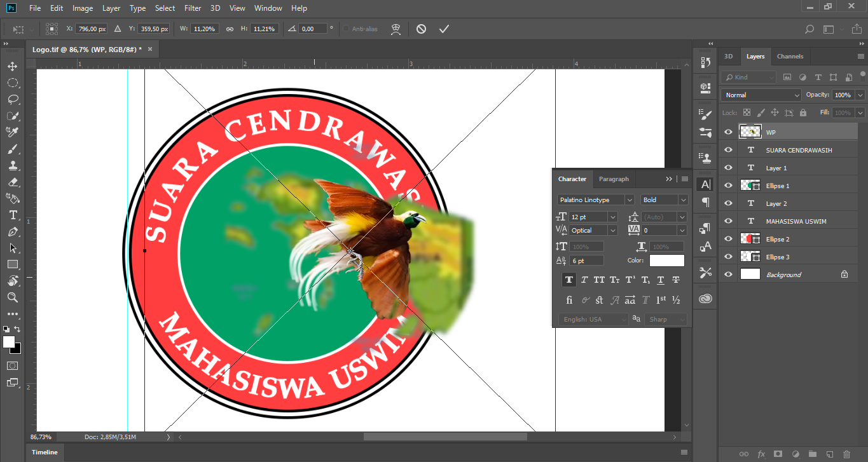This screenshot has width=868, height=462.
Task: Open the layer Opacity dropdown arrow
Action: click(x=860, y=95)
